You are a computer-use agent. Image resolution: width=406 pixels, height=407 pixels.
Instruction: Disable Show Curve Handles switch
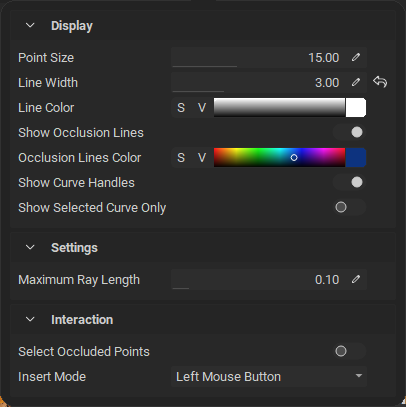(349, 182)
